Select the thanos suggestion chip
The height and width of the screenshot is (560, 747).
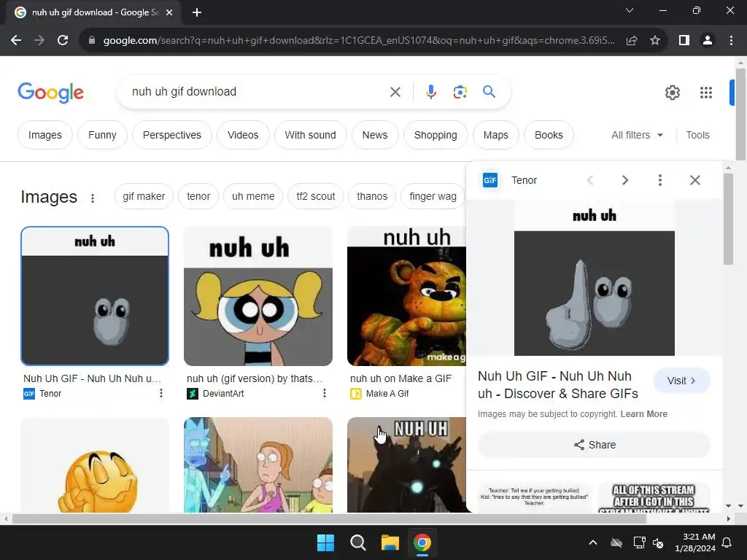[x=372, y=196]
